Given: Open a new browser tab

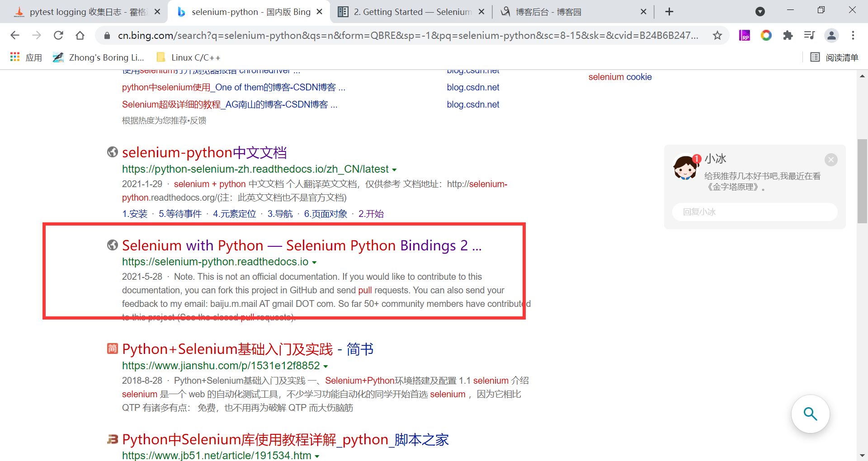Looking at the screenshot, I should click(670, 12).
